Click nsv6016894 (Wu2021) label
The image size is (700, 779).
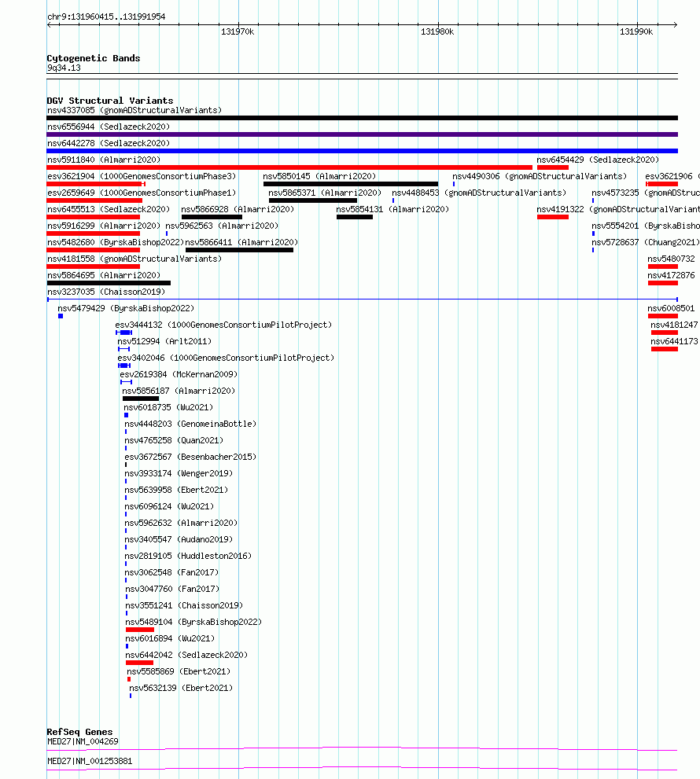click(170, 638)
